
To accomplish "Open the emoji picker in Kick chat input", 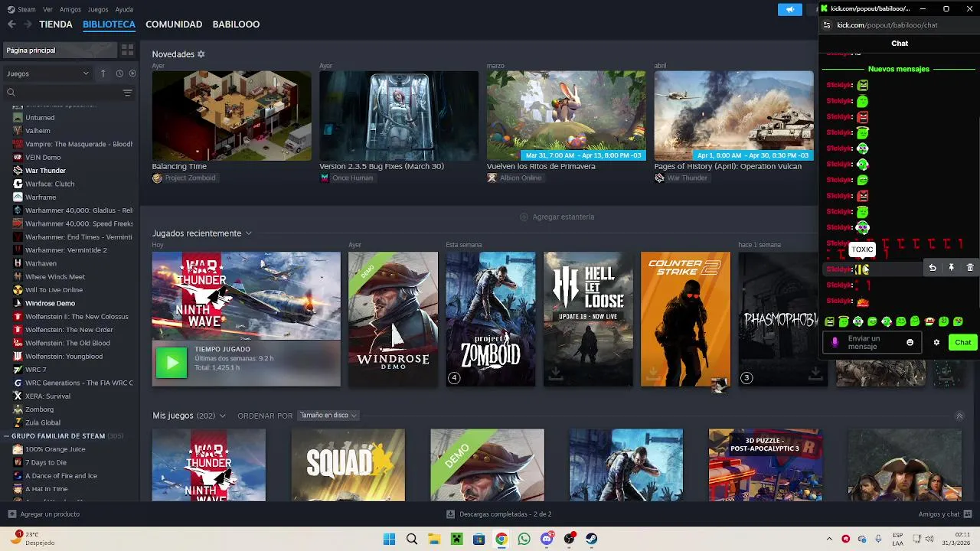I will point(910,343).
